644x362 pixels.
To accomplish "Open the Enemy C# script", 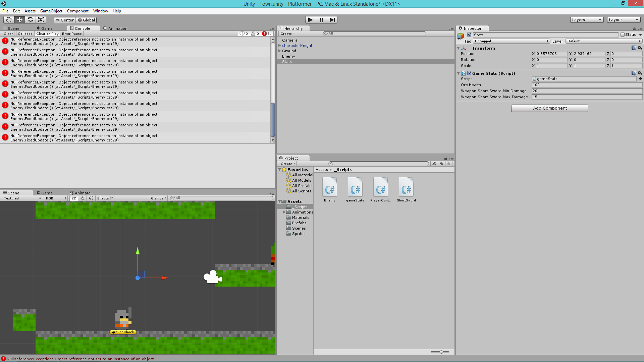I will (330, 190).
